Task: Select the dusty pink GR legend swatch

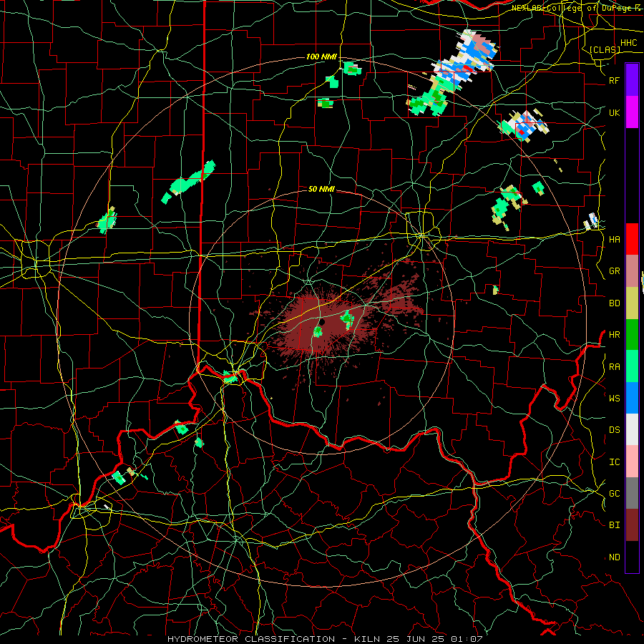Action: click(632, 271)
